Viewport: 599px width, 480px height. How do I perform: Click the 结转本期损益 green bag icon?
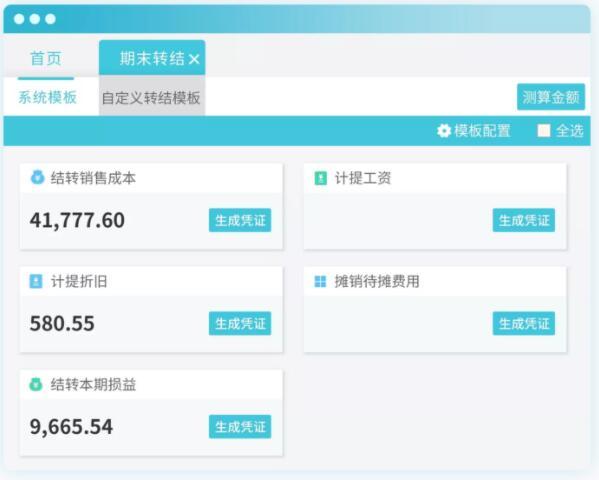tap(36, 384)
